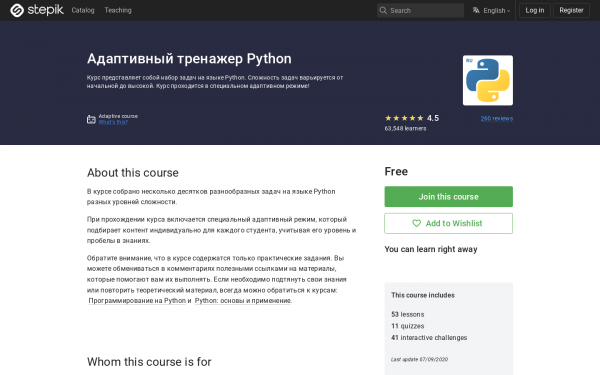The image size is (600, 375).
Task: Open the What's this? link
Action: coord(113,122)
